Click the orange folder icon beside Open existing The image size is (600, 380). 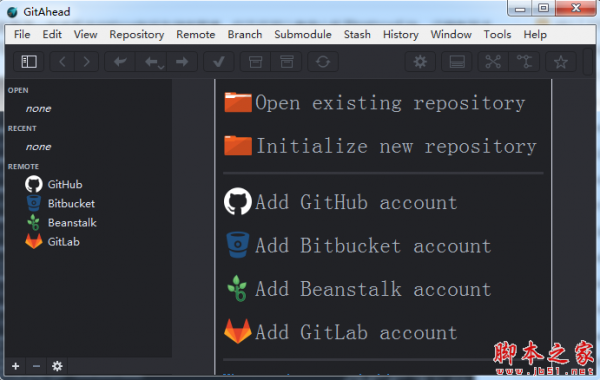click(x=238, y=102)
